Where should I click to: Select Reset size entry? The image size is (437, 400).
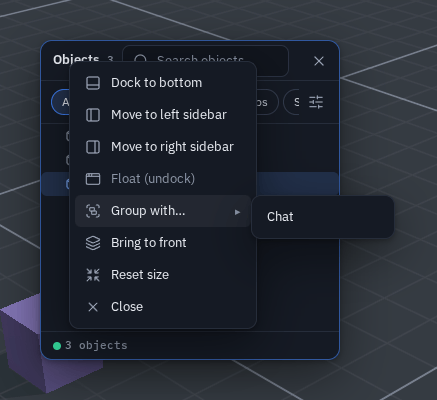[163, 275]
